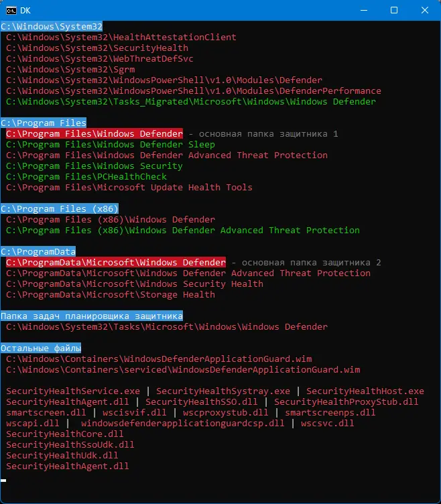This screenshot has width=441, height=504.
Task: Click wscproxystub.dll file name
Action: (x=226, y=412)
